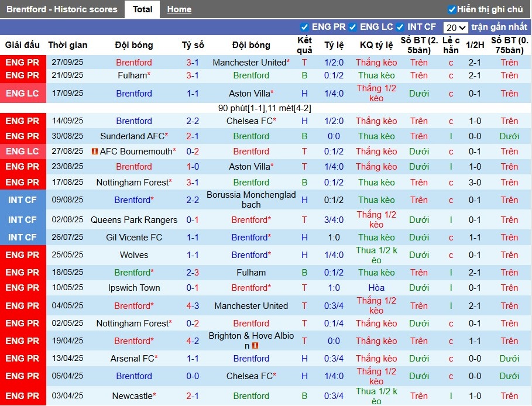
Task: Switch to the Home tab
Action: (x=179, y=9)
